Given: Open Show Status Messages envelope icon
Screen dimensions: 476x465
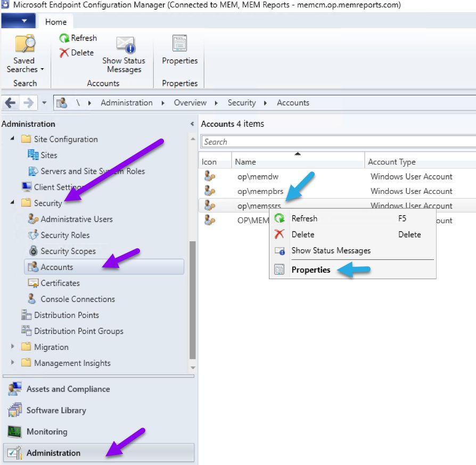Looking at the screenshot, I should pyautogui.click(x=126, y=45).
